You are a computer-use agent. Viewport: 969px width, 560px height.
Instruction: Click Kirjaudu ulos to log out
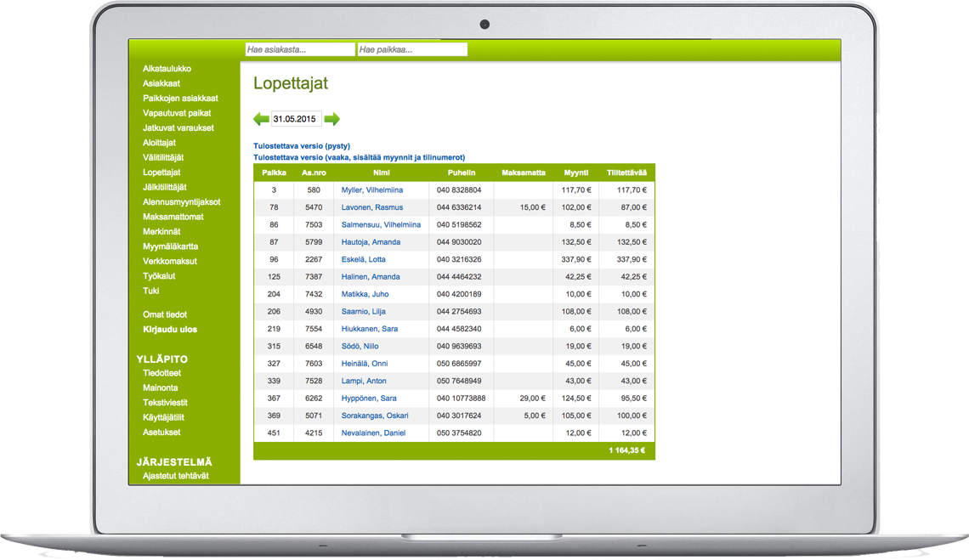tap(170, 330)
